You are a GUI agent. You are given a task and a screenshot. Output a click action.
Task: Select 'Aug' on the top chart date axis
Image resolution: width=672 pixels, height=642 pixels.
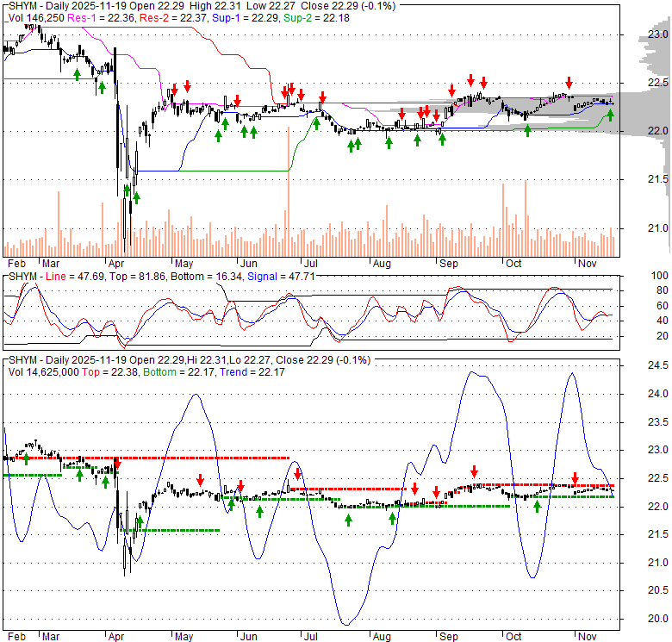click(382, 263)
